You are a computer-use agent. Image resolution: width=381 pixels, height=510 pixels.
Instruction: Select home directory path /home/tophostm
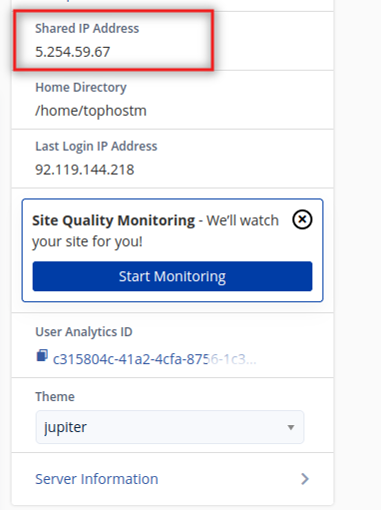91,111
